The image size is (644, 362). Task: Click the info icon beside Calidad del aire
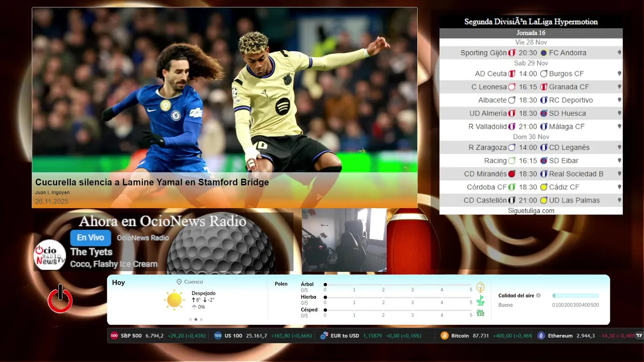(x=538, y=296)
